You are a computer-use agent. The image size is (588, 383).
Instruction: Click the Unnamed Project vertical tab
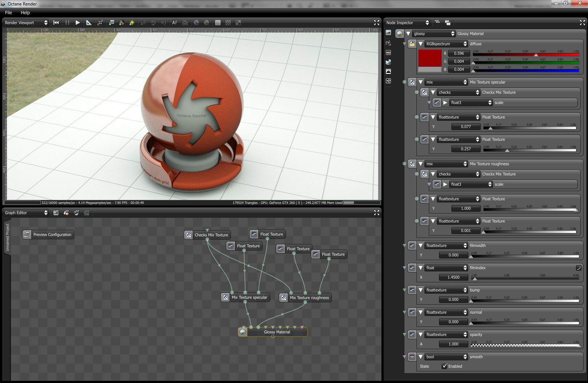(7, 237)
